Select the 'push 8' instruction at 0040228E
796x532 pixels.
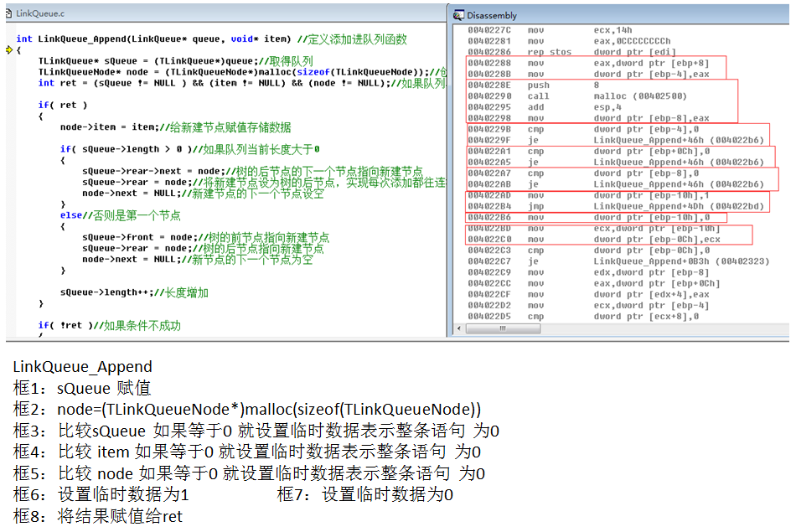click(x=534, y=85)
